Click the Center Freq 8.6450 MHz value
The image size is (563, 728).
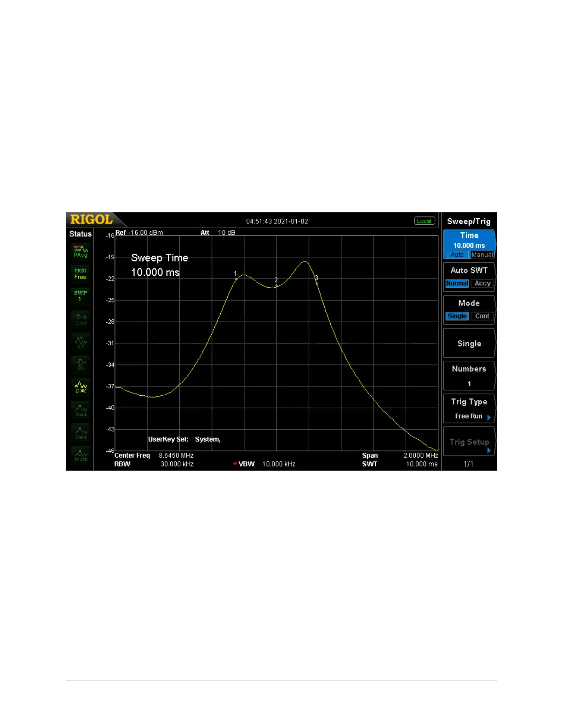click(176, 455)
